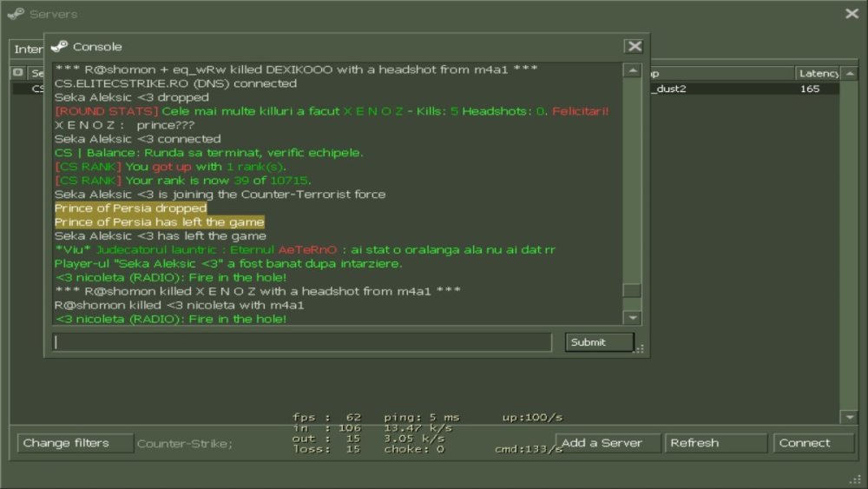The height and width of the screenshot is (489, 868).
Task: Open the Internet tab in Servers window
Action: click(x=27, y=50)
